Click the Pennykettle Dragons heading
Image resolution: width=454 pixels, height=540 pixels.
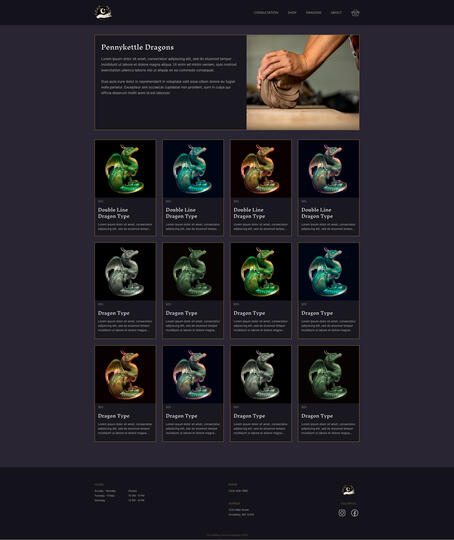pyautogui.click(x=137, y=47)
